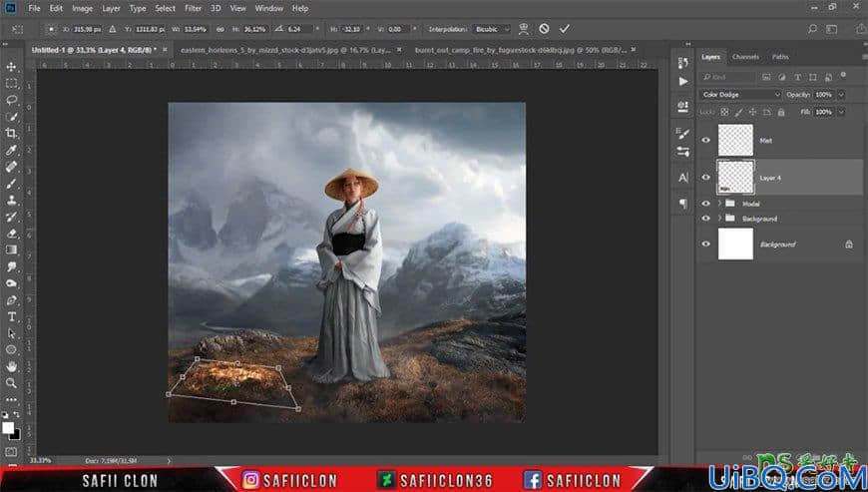868x492 pixels.
Task: Switch to warp mode icon
Action: coord(523,29)
